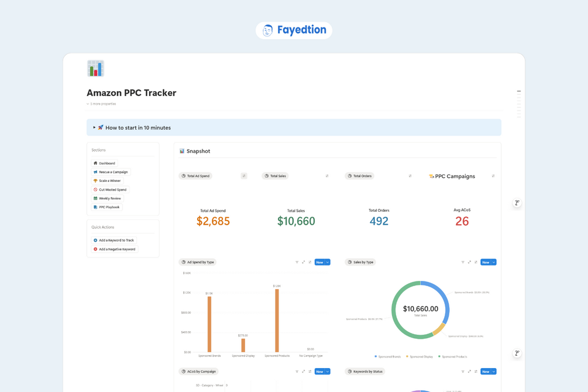
Task: Expand the Ad Spend by Type chart fullscreen
Action: pos(304,262)
